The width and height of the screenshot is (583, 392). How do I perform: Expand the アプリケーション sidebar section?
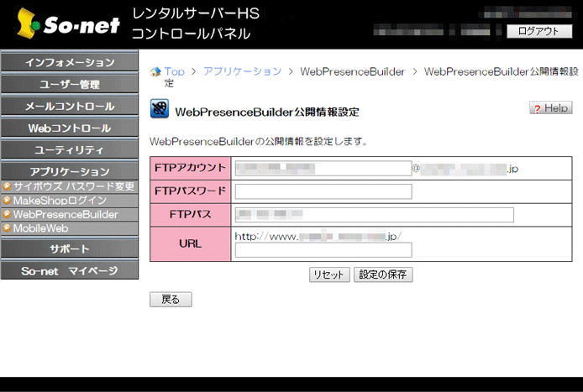coord(70,172)
